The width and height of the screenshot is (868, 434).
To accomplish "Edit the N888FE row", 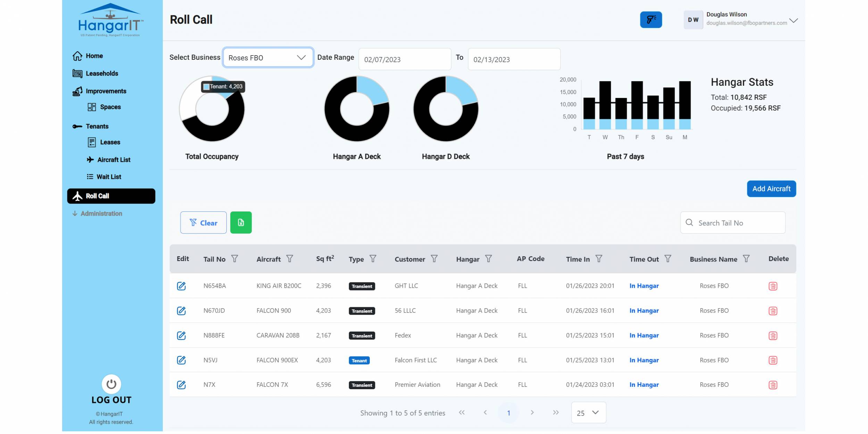I will coord(181,335).
